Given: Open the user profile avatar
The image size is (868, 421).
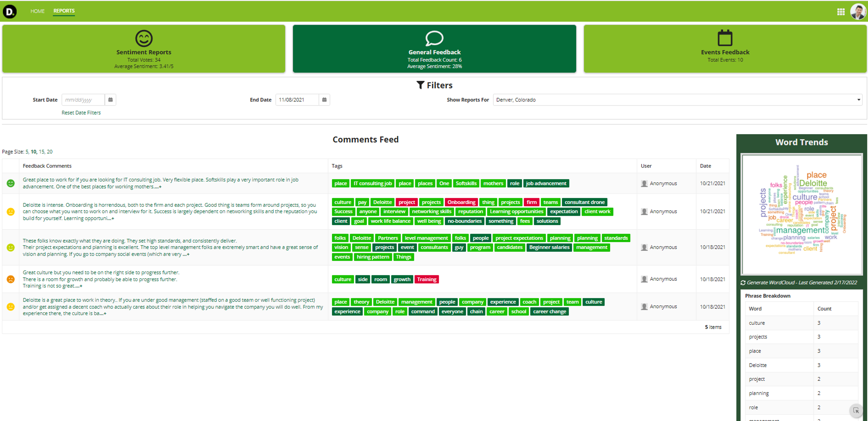Looking at the screenshot, I should (858, 12).
